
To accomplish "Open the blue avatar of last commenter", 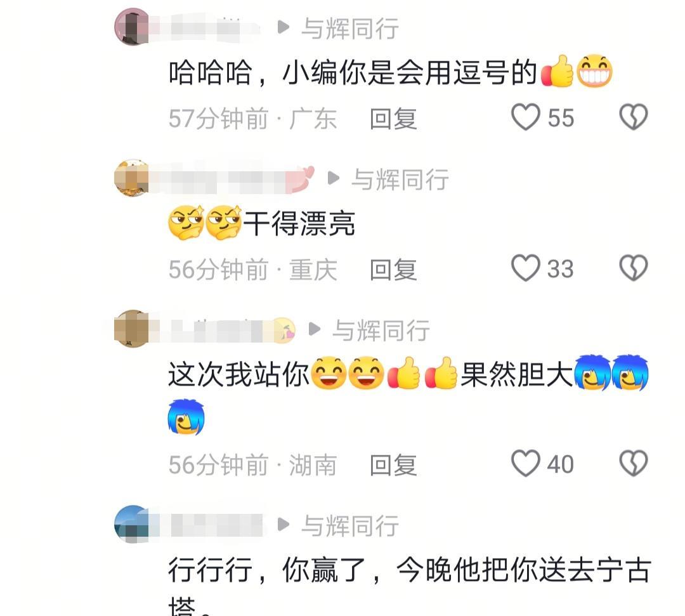I will point(131,524).
